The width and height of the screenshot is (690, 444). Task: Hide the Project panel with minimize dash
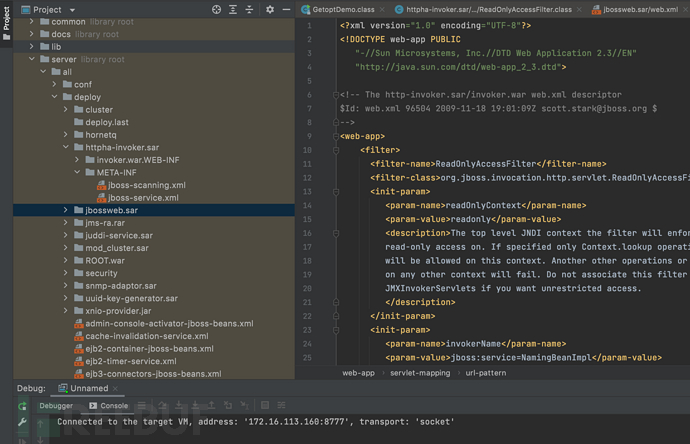click(x=286, y=9)
